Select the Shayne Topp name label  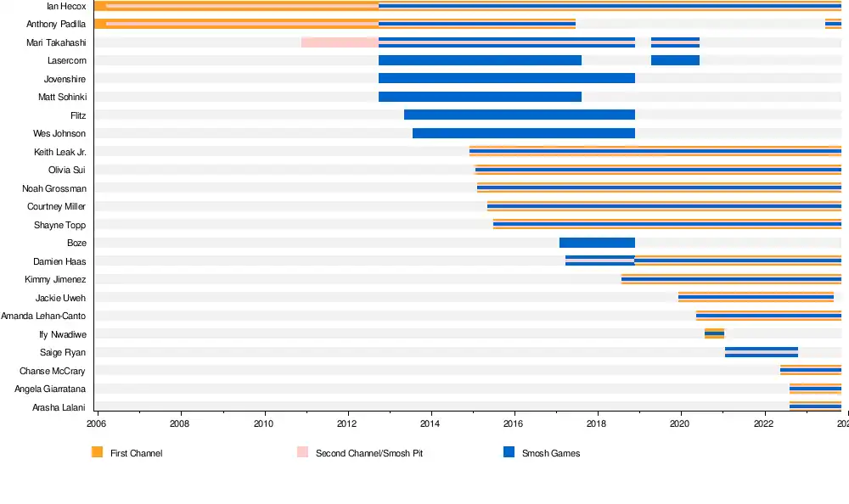[59, 225]
